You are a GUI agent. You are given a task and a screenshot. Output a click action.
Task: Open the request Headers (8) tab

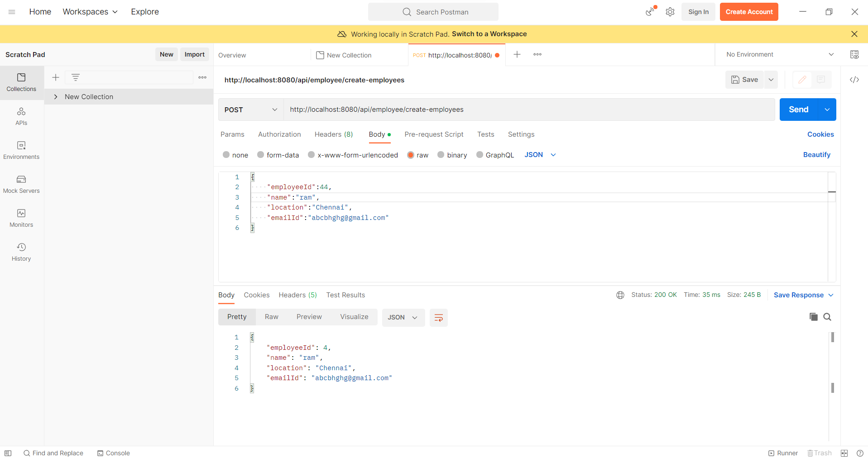[x=334, y=134]
